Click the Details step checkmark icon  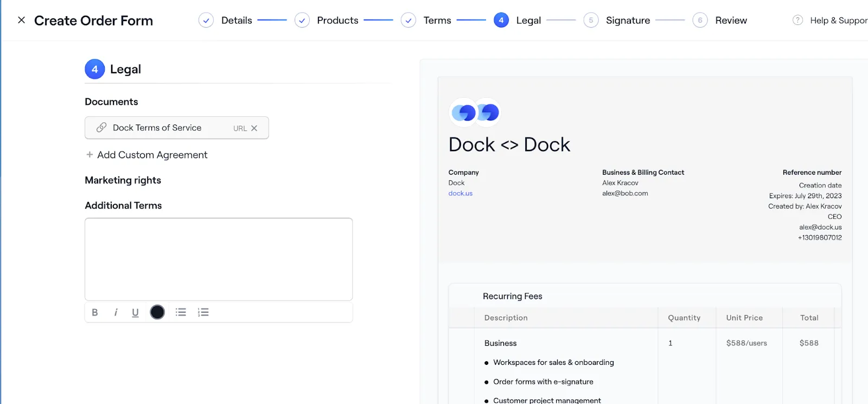(206, 20)
